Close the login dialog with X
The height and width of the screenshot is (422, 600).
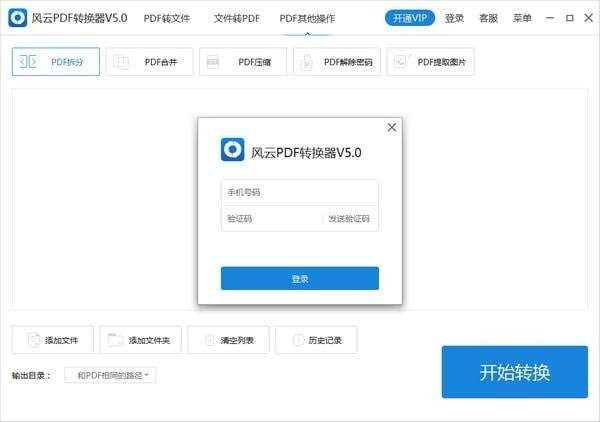coord(391,127)
